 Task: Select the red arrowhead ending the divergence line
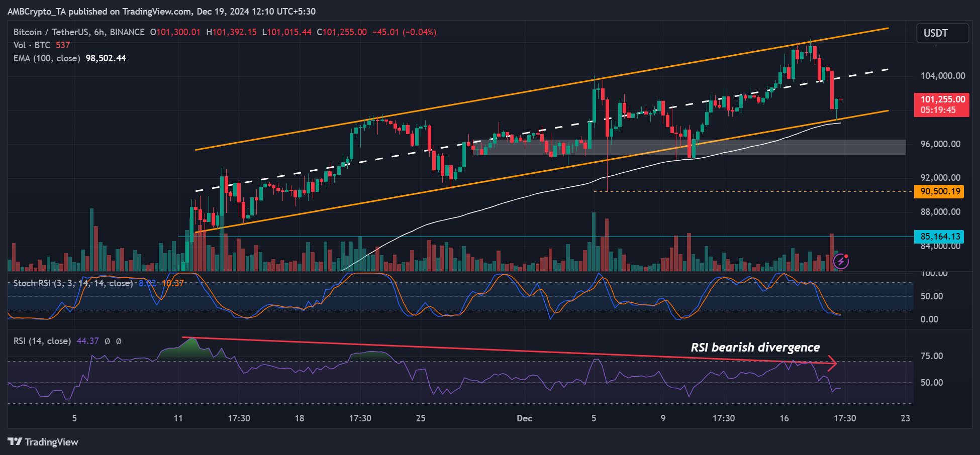pos(833,363)
